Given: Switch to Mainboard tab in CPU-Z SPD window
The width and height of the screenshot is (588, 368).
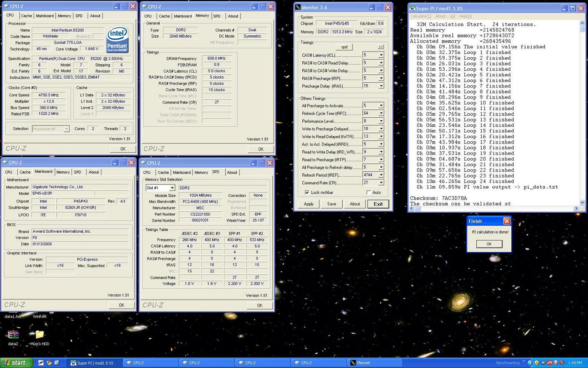Looking at the screenshot, I should pyautogui.click(x=181, y=173).
